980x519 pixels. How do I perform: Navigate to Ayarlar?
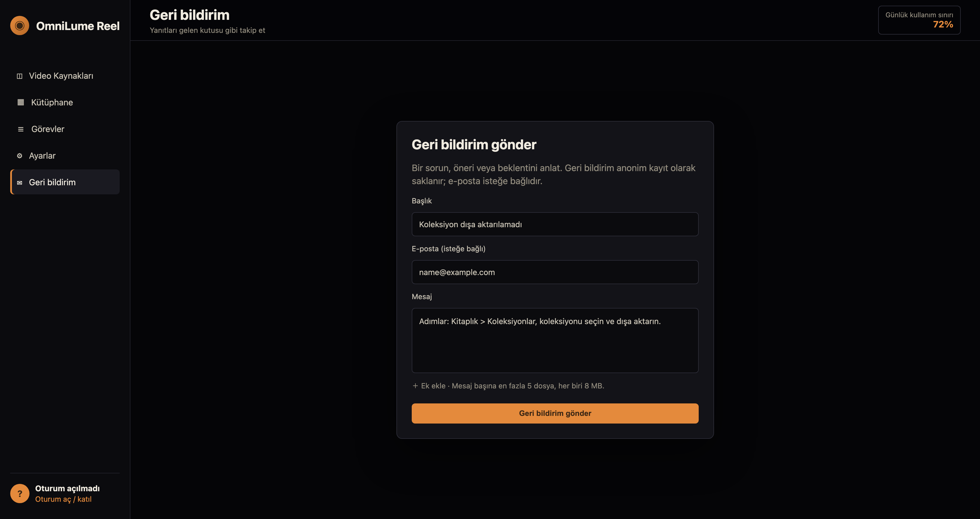point(65,156)
